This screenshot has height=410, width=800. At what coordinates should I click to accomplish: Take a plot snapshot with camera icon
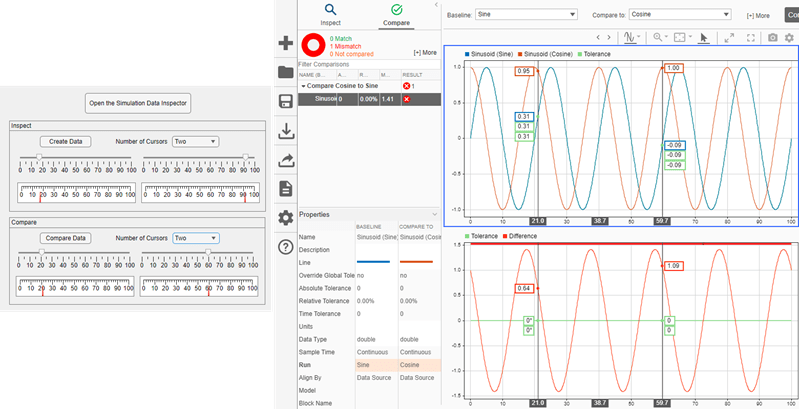(x=772, y=37)
